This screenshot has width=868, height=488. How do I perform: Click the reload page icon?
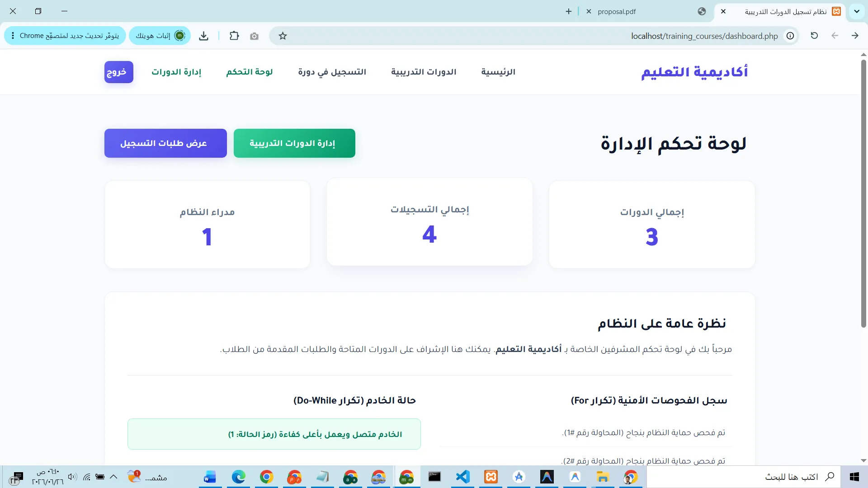coord(814,36)
